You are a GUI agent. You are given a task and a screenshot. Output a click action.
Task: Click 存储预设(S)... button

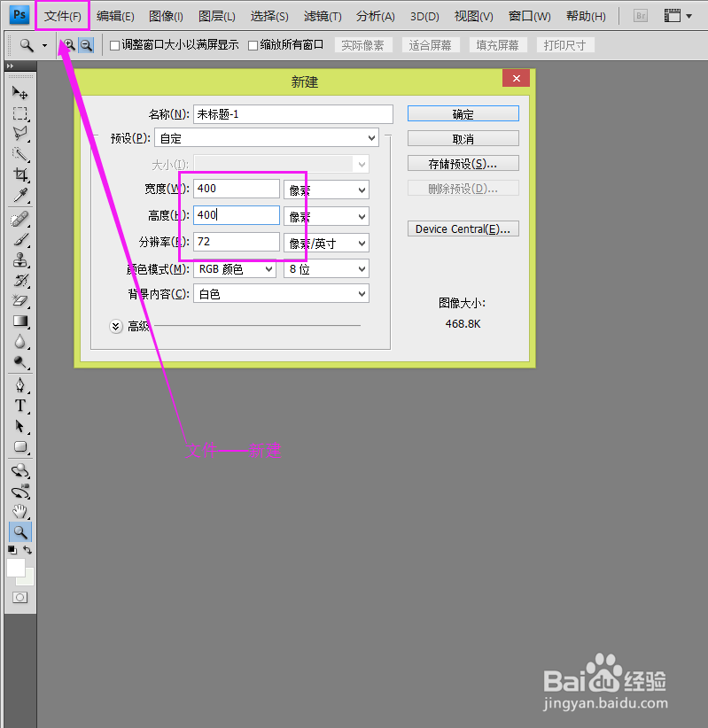pyautogui.click(x=463, y=164)
